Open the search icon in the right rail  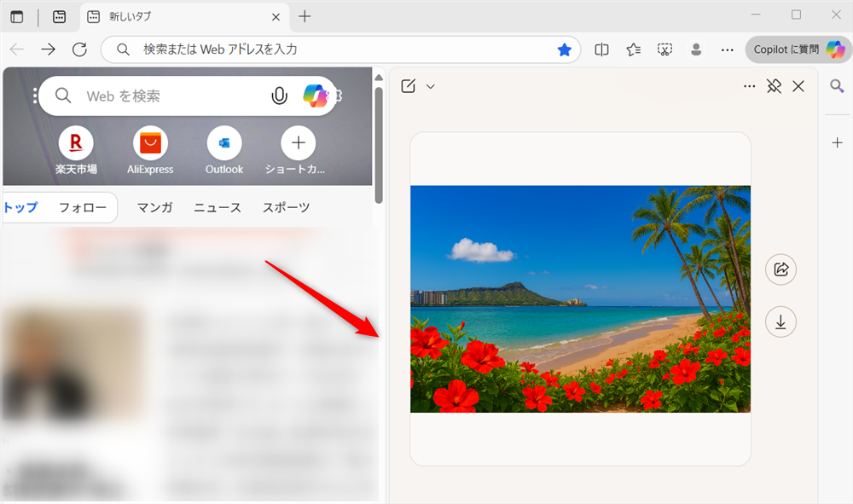837,85
